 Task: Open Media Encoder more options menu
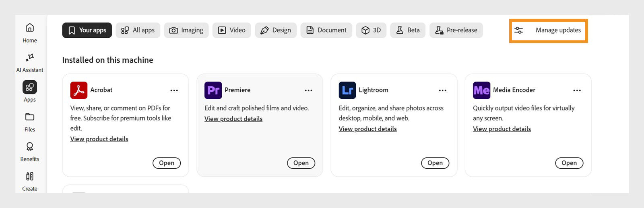(577, 90)
